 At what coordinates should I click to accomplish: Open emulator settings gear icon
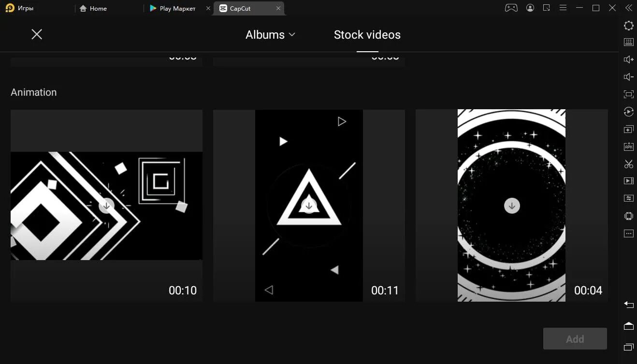point(628,26)
